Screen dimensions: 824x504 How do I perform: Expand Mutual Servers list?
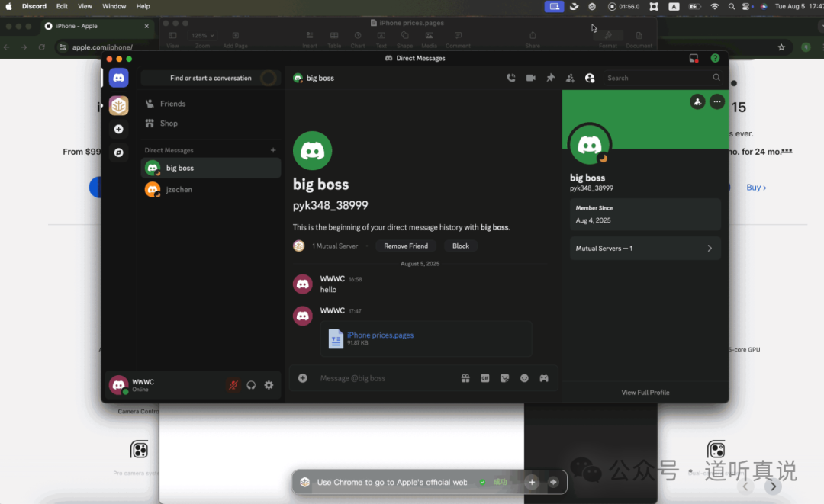click(x=645, y=249)
